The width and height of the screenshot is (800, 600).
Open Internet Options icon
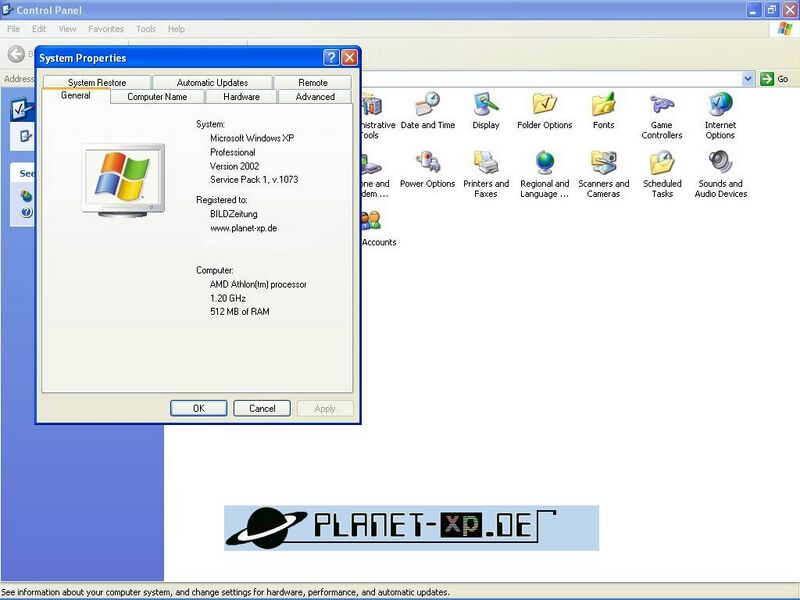coord(720,116)
